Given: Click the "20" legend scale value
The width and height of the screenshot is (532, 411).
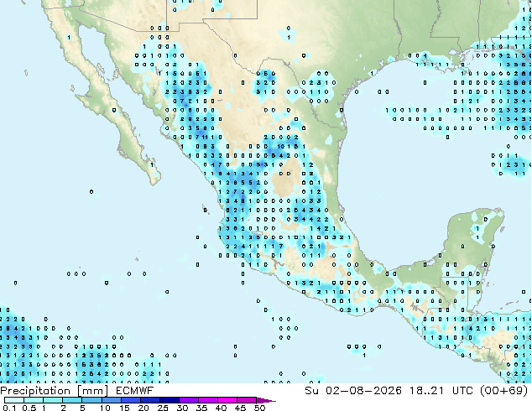Looking at the screenshot, I should (143, 408).
